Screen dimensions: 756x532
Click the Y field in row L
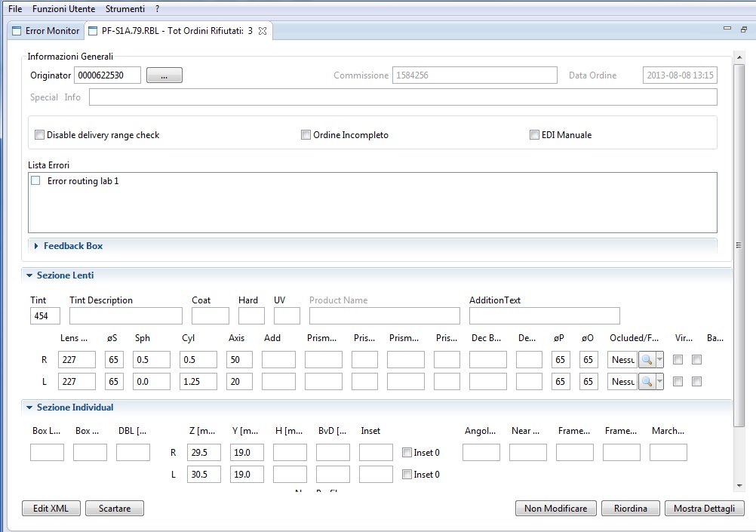(247, 474)
